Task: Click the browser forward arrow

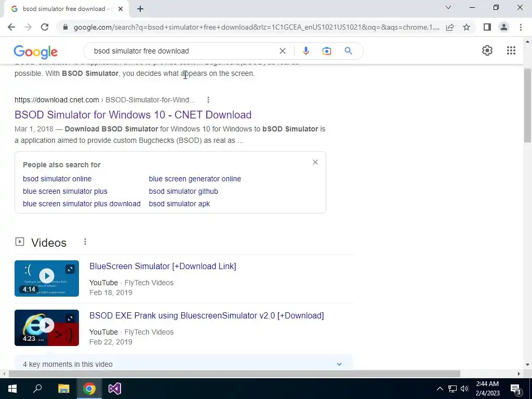Action: point(28,27)
